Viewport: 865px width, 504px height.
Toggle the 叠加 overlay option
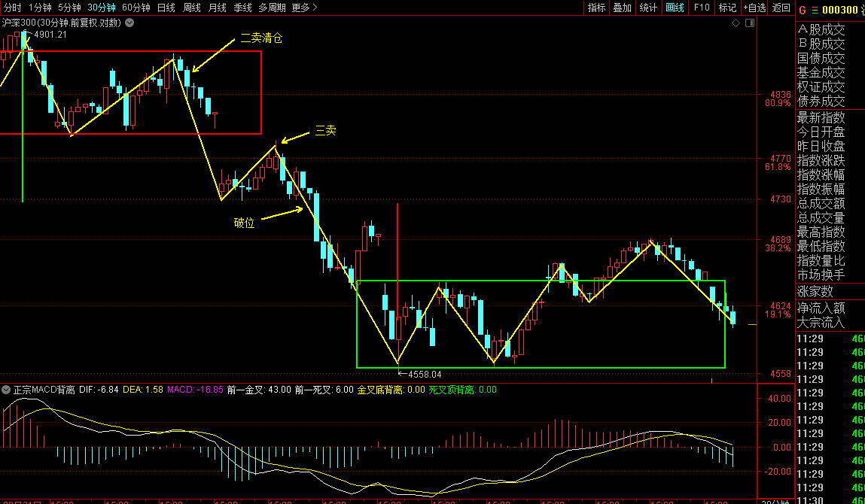click(x=622, y=8)
